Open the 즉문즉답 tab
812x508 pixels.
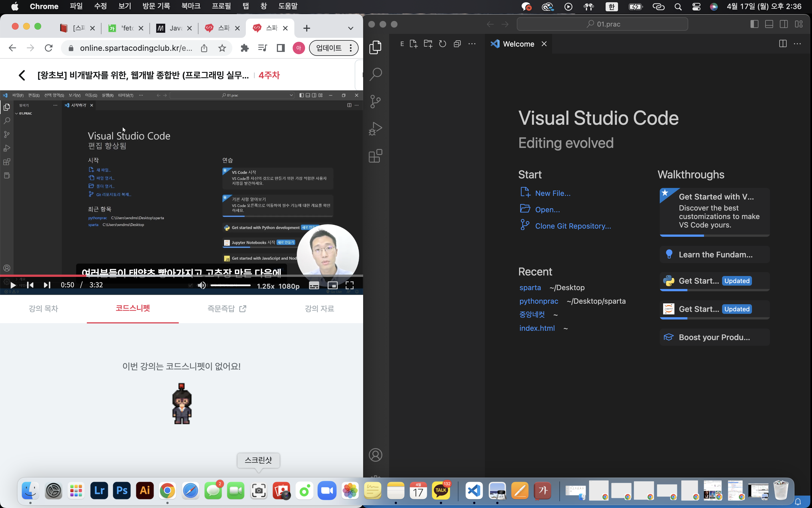point(227,308)
